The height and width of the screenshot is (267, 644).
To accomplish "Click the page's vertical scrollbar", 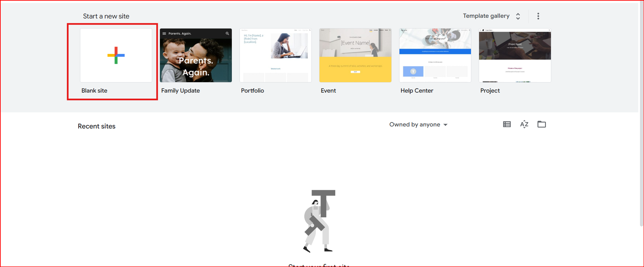I will click(x=641, y=114).
